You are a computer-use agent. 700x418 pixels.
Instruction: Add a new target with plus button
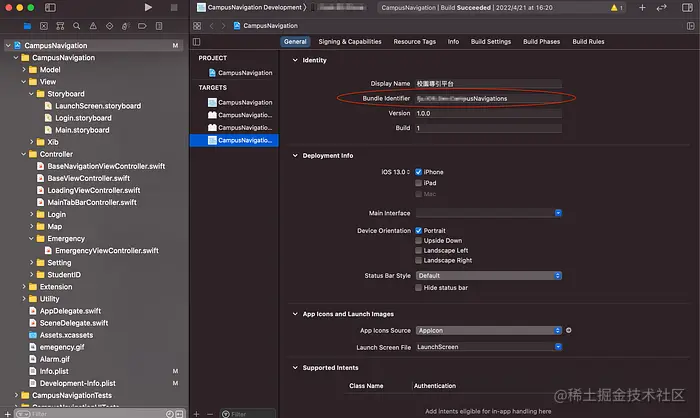click(x=196, y=414)
